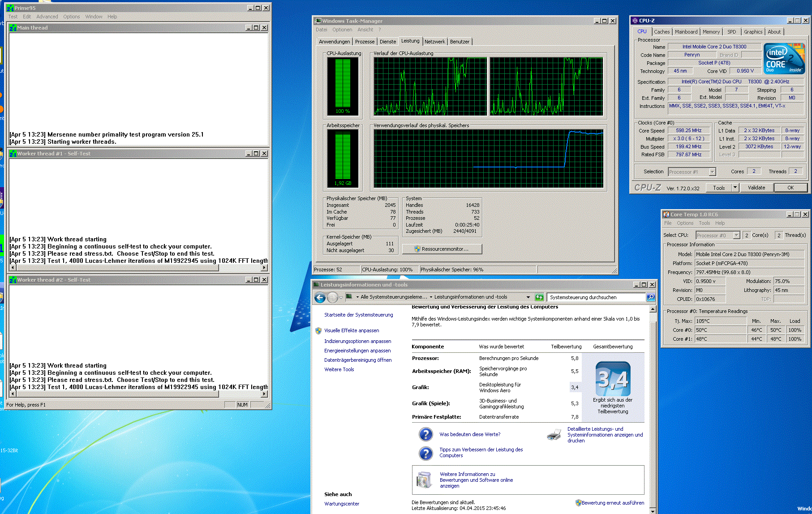Click the Main thread window icon
The image size is (812, 514).
tap(13, 28)
